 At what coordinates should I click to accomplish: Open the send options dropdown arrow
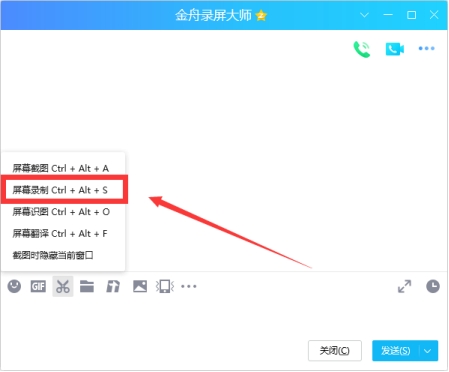428,351
